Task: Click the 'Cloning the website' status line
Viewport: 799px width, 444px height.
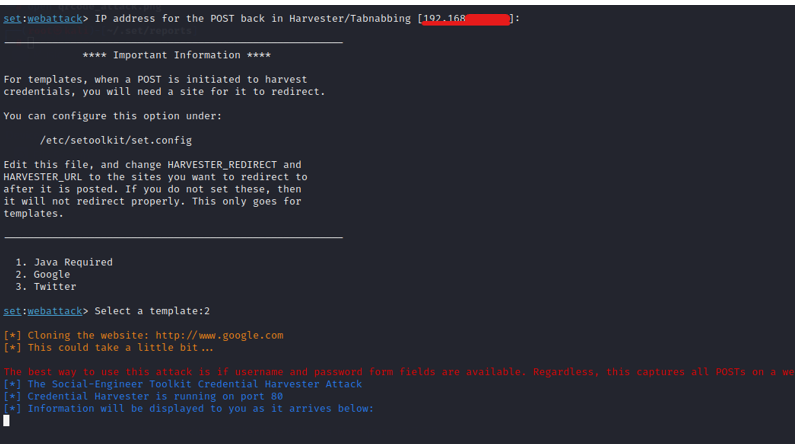Action: point(143,335)
